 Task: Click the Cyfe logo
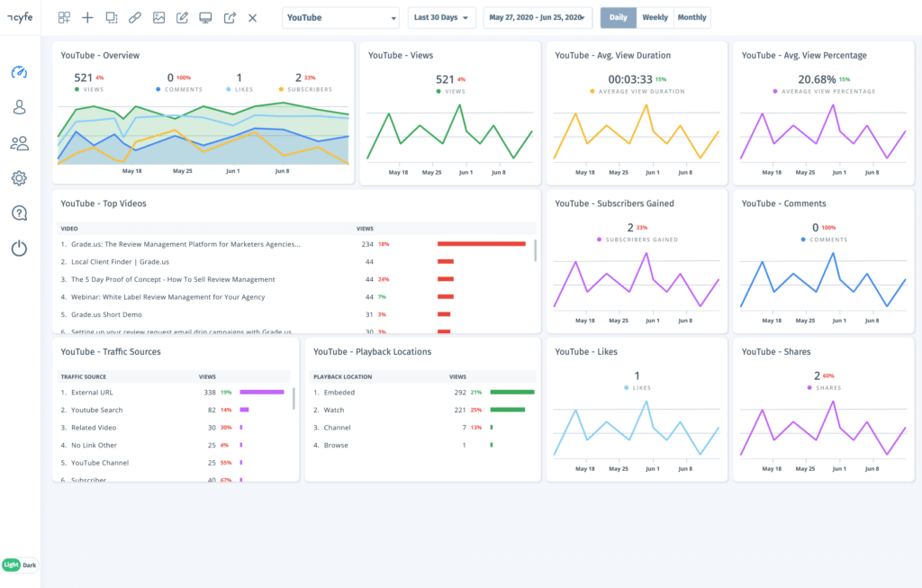point(20,18)
